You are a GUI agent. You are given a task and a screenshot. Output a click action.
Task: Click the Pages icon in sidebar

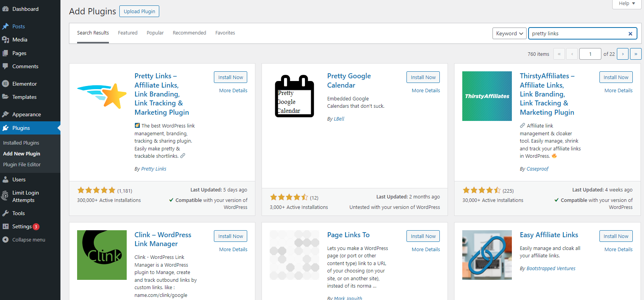coord(5,53)
